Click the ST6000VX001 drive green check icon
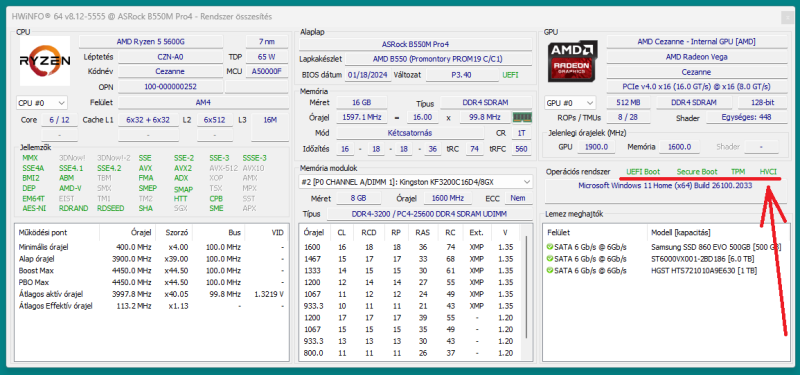The image size is (800, 375). [549, 259]
